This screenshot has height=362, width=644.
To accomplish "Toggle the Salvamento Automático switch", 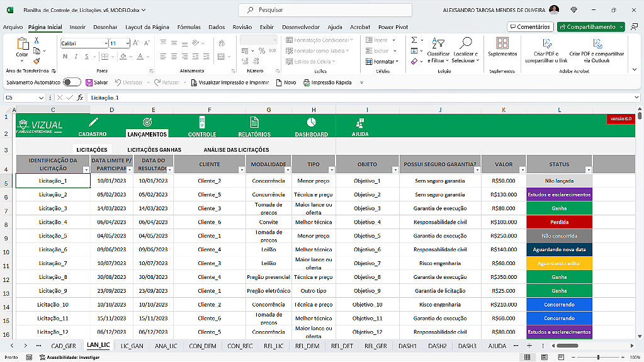I will pyautogui.click(x=72, y=82).
